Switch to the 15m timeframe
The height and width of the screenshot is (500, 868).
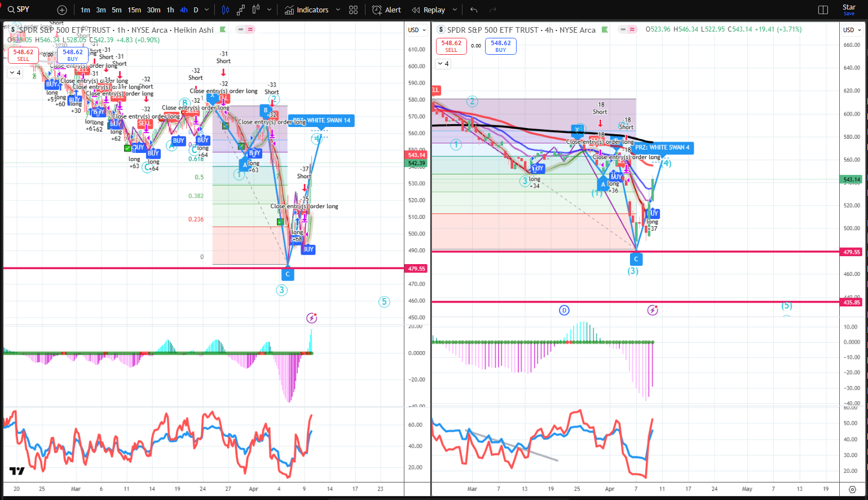pyautogui.click(x=134, y=10)
